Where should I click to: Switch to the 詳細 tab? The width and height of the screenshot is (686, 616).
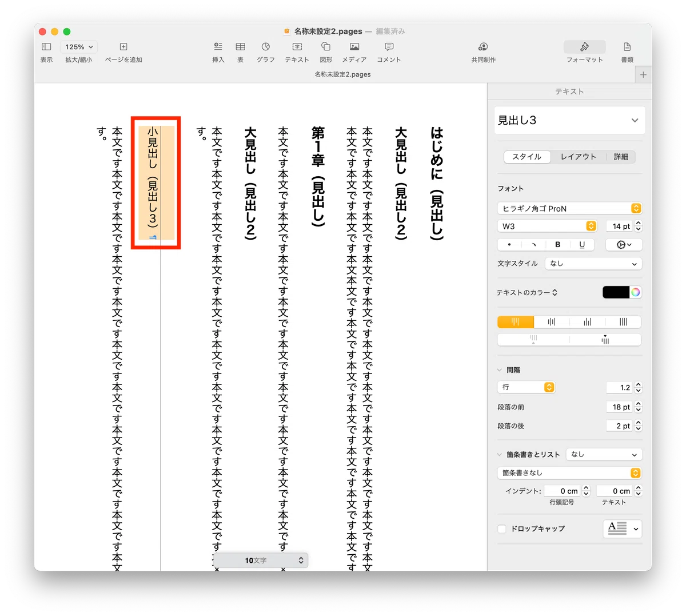(621, 157)
